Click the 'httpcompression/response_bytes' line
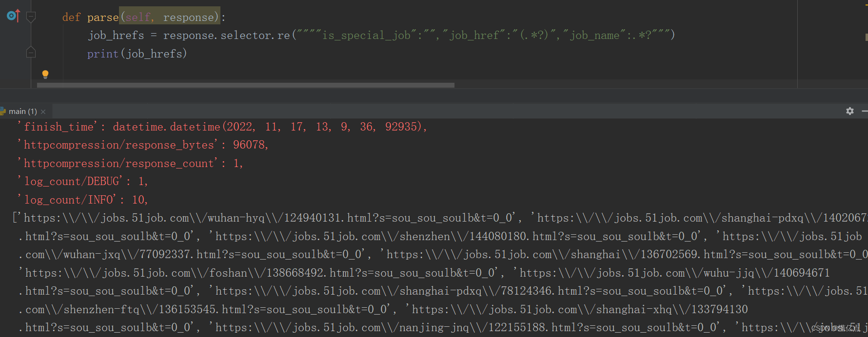 143,145
